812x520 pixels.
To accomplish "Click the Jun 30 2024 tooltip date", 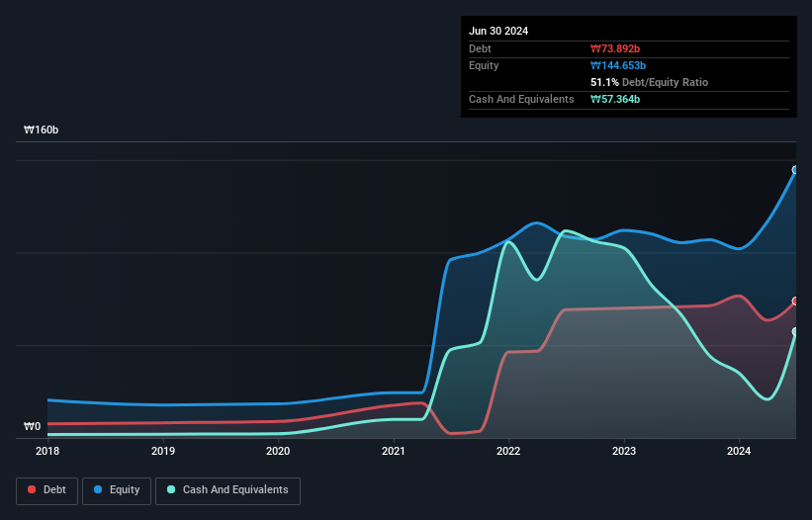I will click(498, 31).
